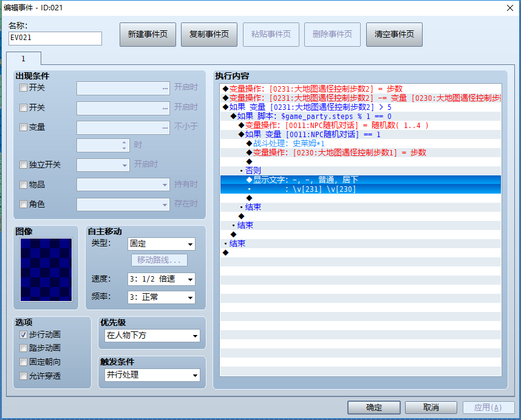This screenshot has height=420, width=521.
Task: Open the 频率 dropdown showing 正常
Action: pyautogui.click(x=162, y=297)
